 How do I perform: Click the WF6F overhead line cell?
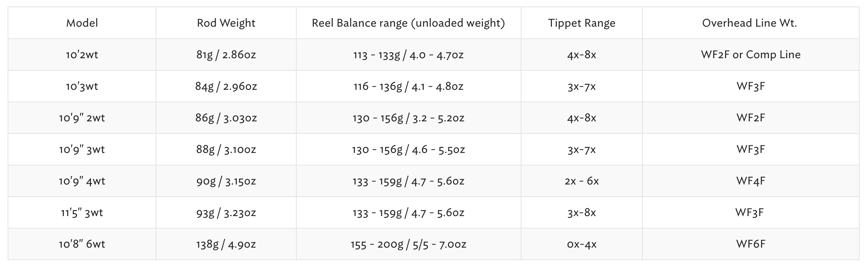pyautogui.click(x=750, y=244)
